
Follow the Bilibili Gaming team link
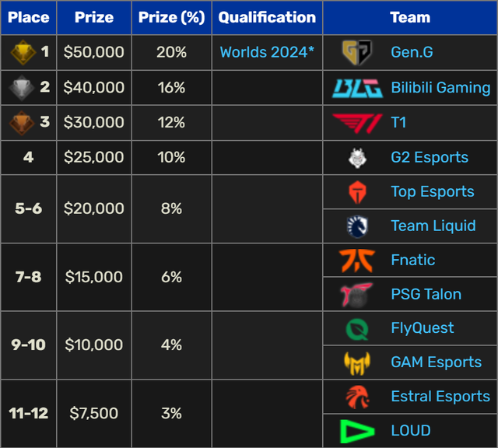440,88
